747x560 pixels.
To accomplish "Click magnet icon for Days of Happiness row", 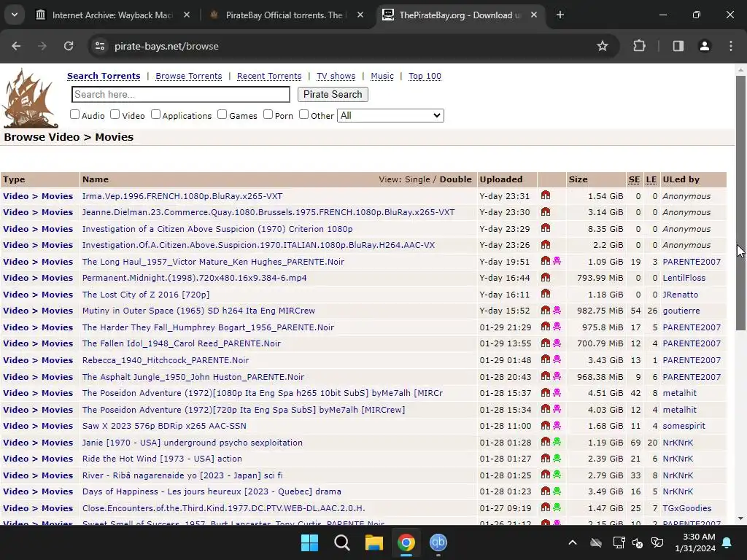I will click(x=546, y=491).
